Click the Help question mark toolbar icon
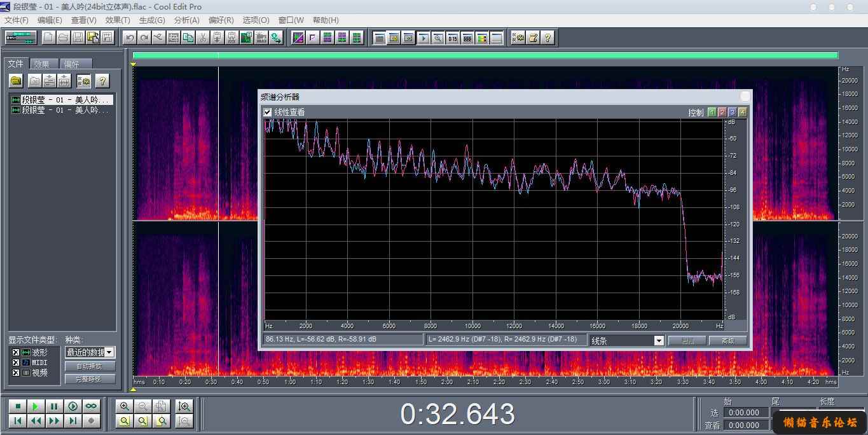Screen dimensions: 868x435 (x=548, y=38)
